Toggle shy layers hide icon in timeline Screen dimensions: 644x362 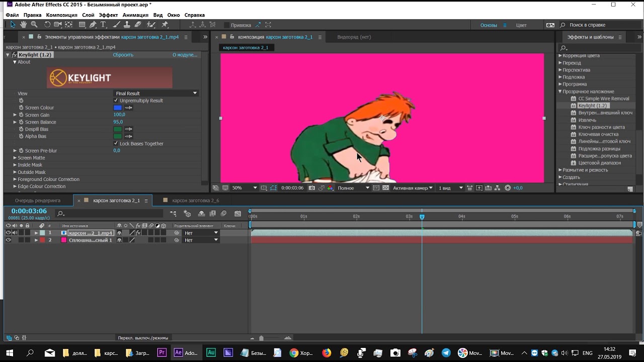[x=202, y=214]
